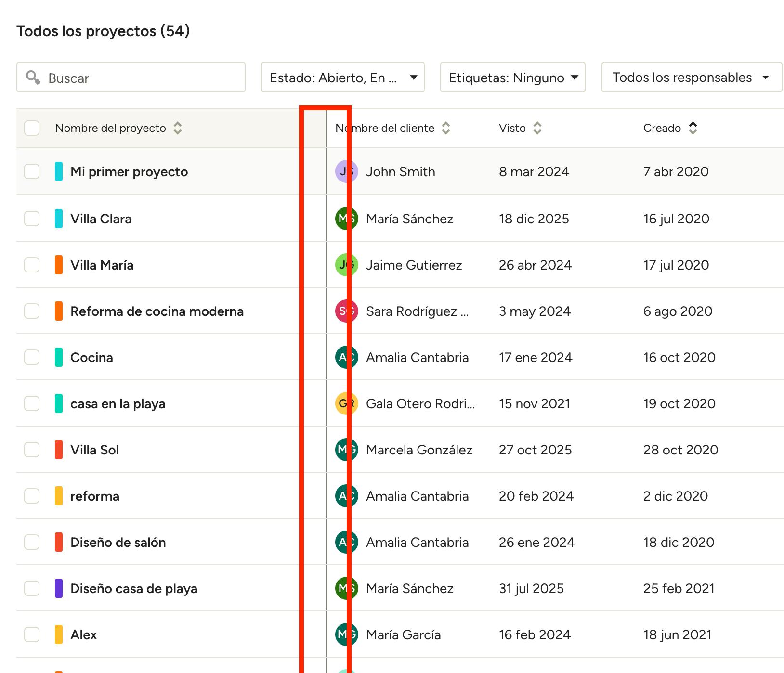Click Sara Rodríguez's red avatar
The image size is (784, 673).
point(346,311)
